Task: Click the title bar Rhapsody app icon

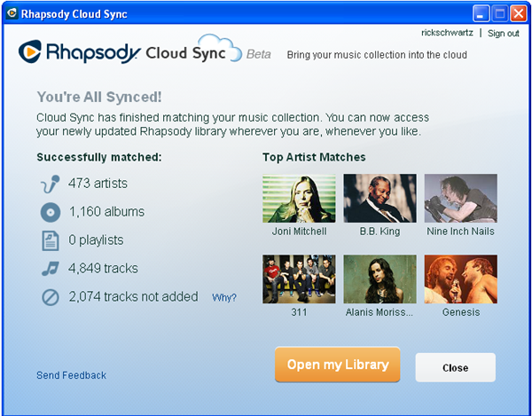Action: point(11,12)
